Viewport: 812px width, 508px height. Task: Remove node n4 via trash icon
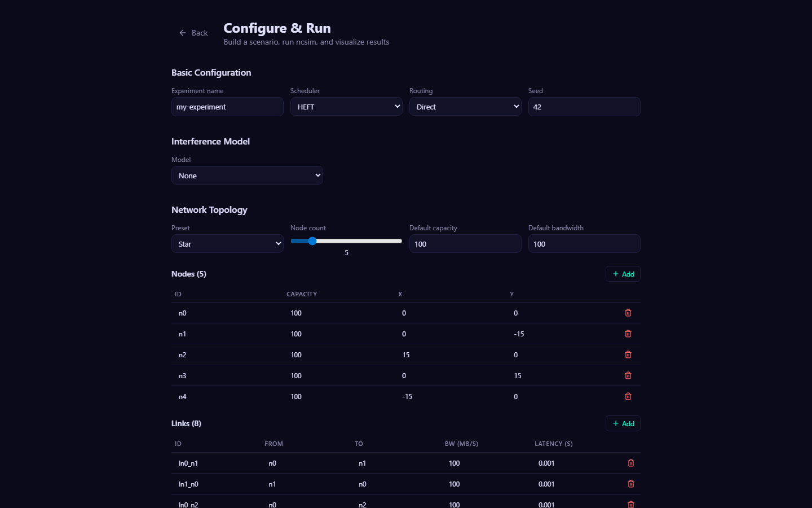[628, 396]
